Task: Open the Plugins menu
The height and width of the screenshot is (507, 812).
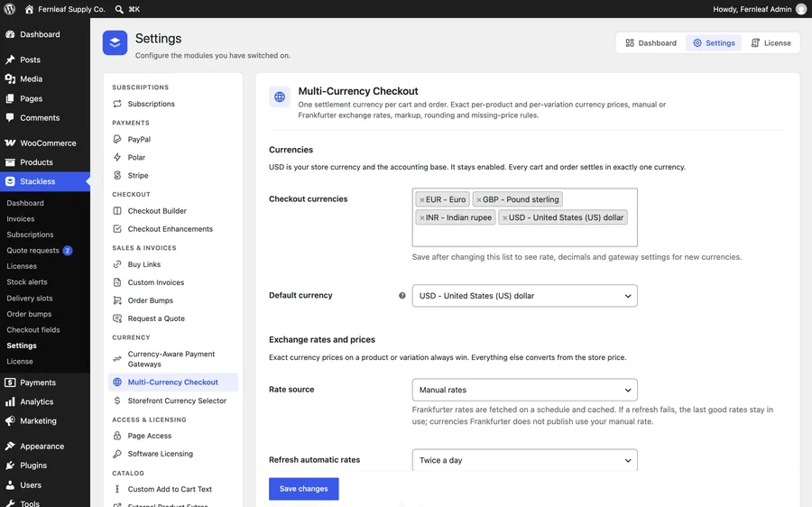Action: pyautogui.click(x=45, y=466)
